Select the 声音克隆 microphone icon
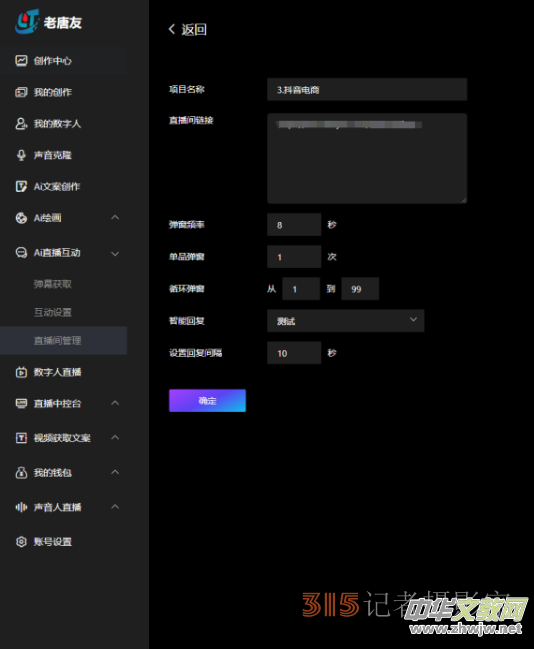This screenshot has height=649, width=534. (x=21, y=155)
